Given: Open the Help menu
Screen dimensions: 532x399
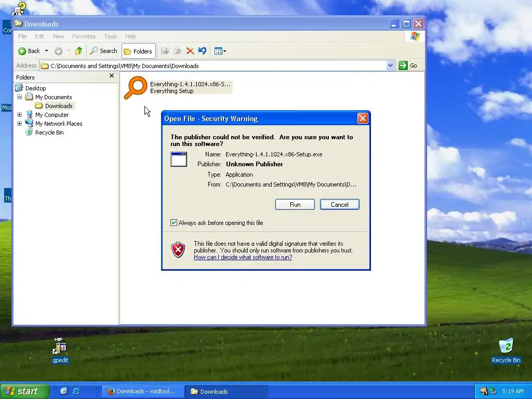Looking at the screenshot, I should click(130, 36).
